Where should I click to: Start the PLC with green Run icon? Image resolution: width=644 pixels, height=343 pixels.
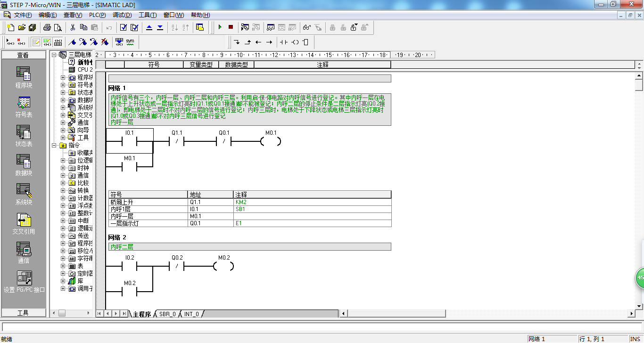[220, 27]
